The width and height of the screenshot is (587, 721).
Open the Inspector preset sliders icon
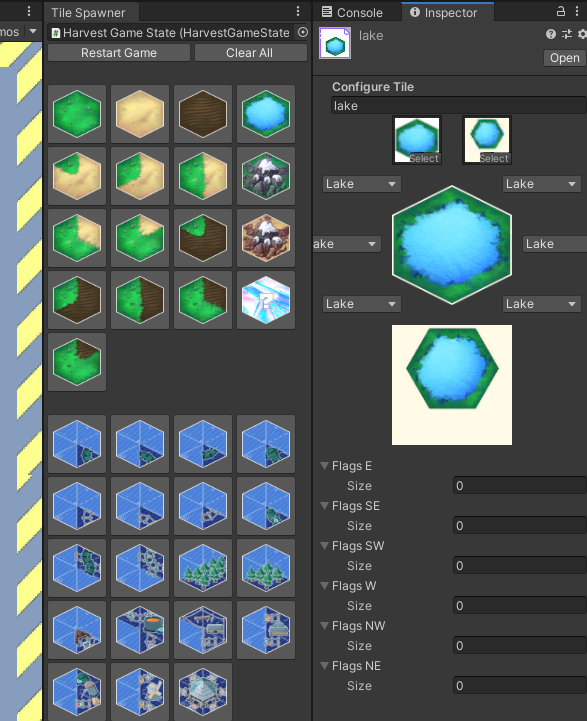tap(567, 34)
